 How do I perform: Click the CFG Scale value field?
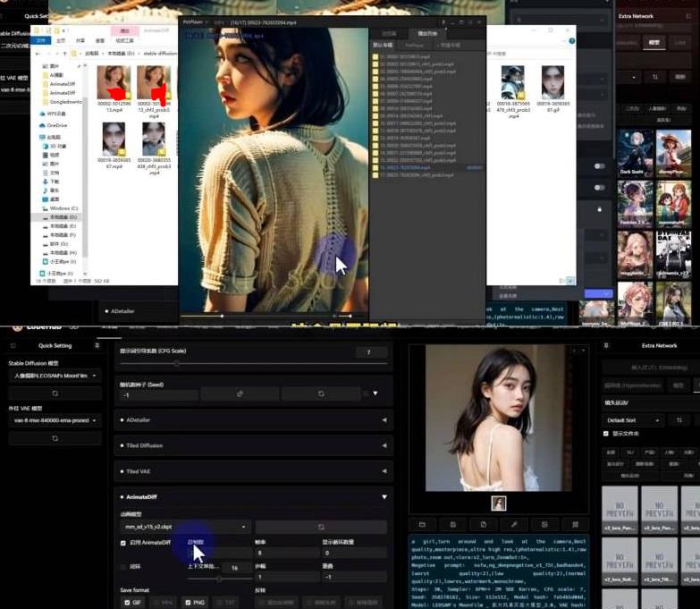371,352
